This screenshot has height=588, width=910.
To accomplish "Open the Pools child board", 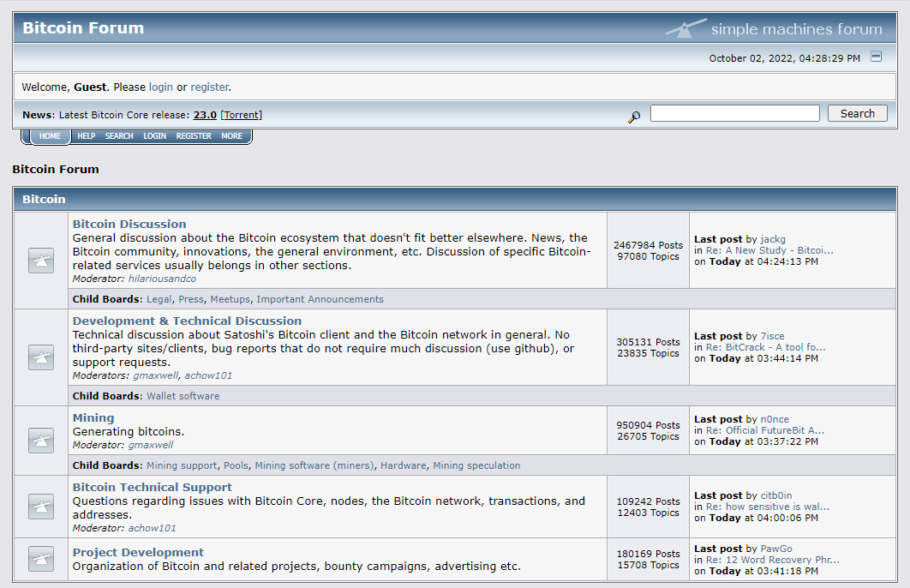I will (x=236, y=466).
